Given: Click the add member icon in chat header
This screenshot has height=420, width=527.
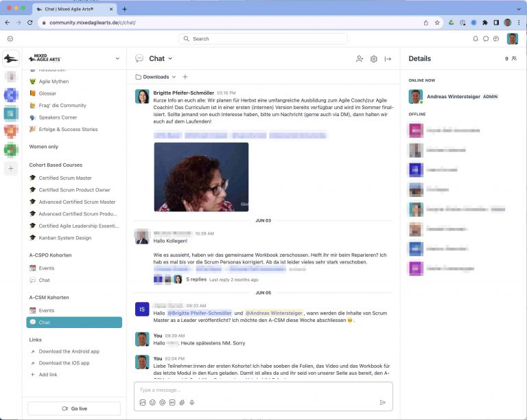Looking at the screenshot, I should pos(360,59).
